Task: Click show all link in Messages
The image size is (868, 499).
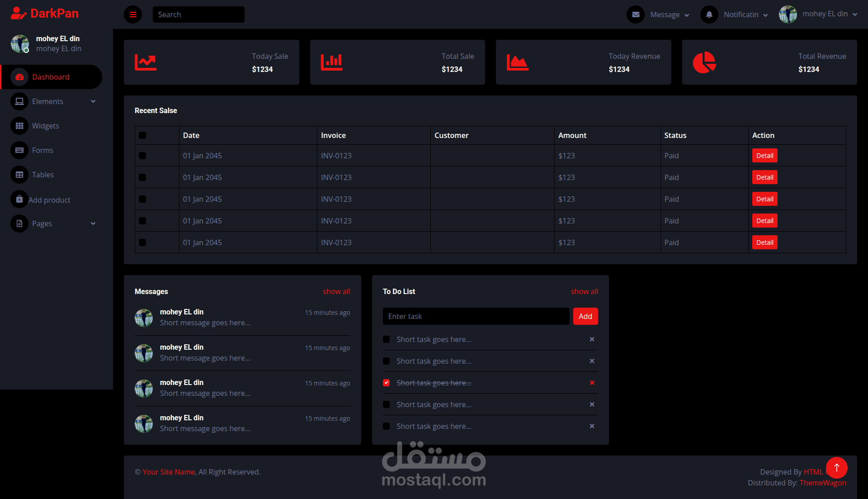Action: [x=336, y=291]
